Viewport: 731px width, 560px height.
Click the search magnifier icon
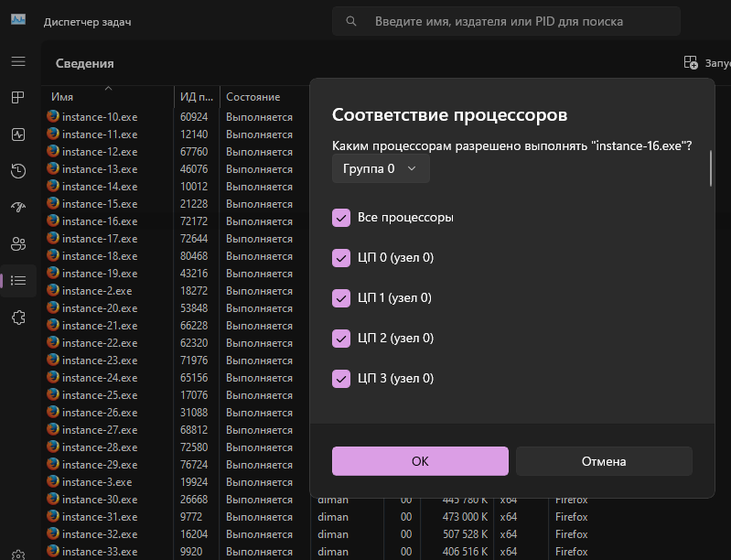click(x=351, y=21)
